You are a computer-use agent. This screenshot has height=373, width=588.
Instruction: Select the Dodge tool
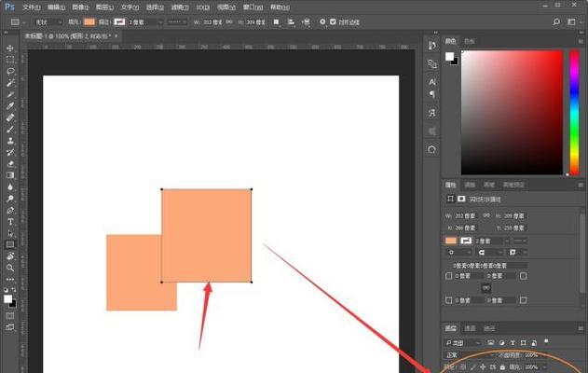point(10,199)
